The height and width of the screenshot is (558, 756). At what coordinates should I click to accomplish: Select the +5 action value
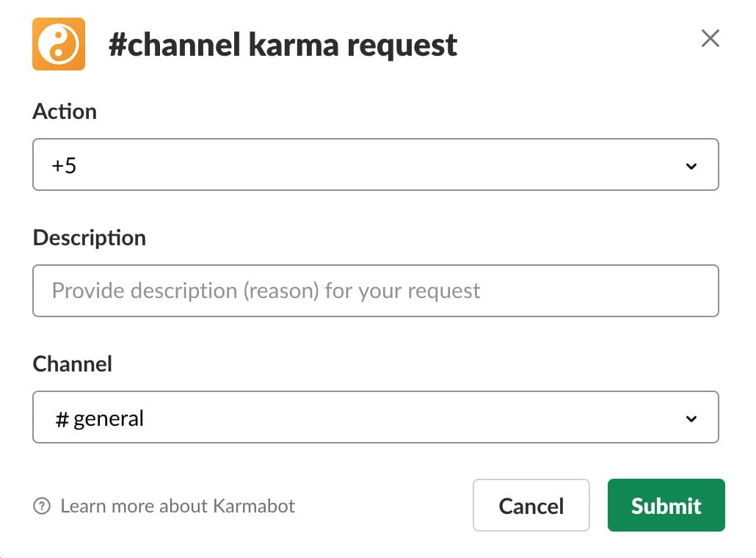pos(64,164)
